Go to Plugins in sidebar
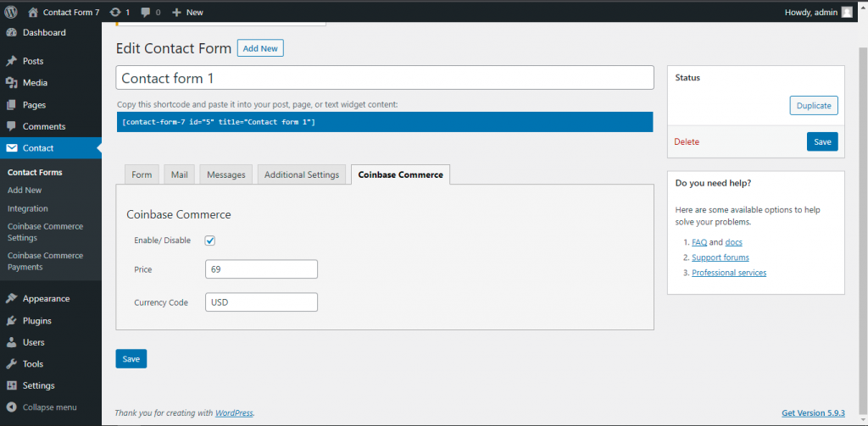Image resolution: width=868 pixels, height=426 pixels. 36,321
